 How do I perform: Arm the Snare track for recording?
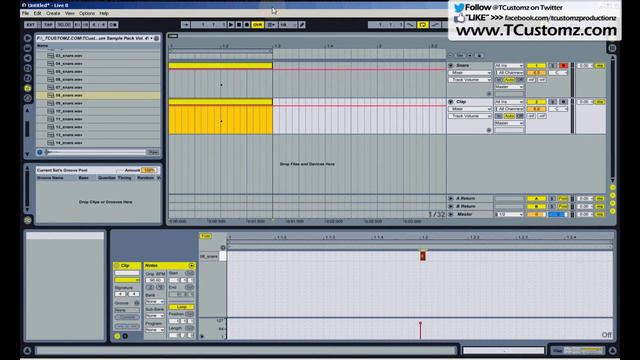(563, 66)
